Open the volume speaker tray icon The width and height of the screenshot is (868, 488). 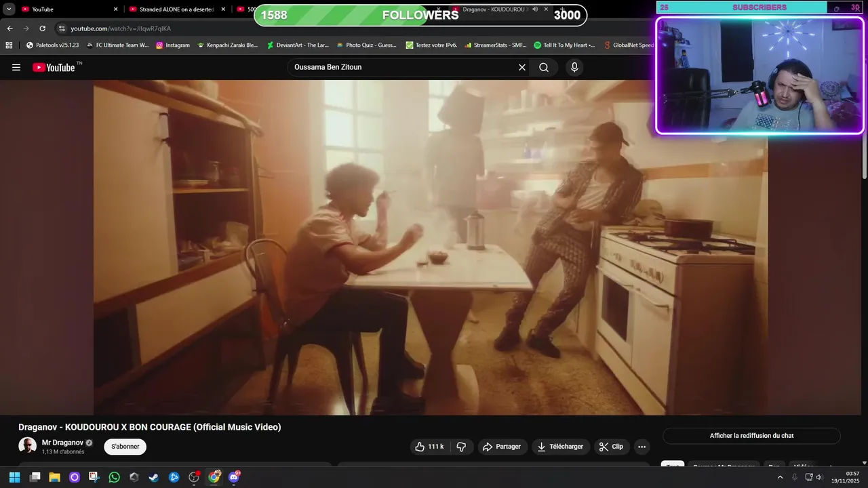point(819,477)
